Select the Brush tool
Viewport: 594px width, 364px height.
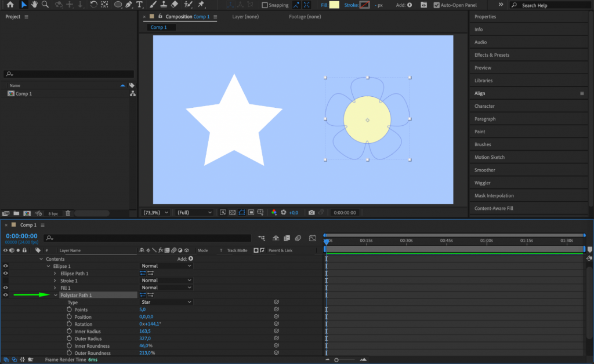153,5
